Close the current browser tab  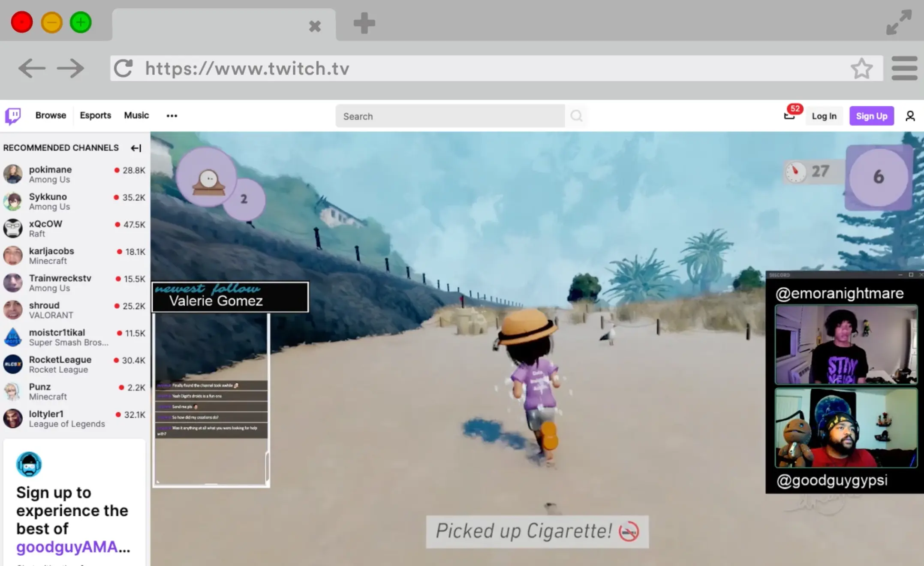[315, 26]
